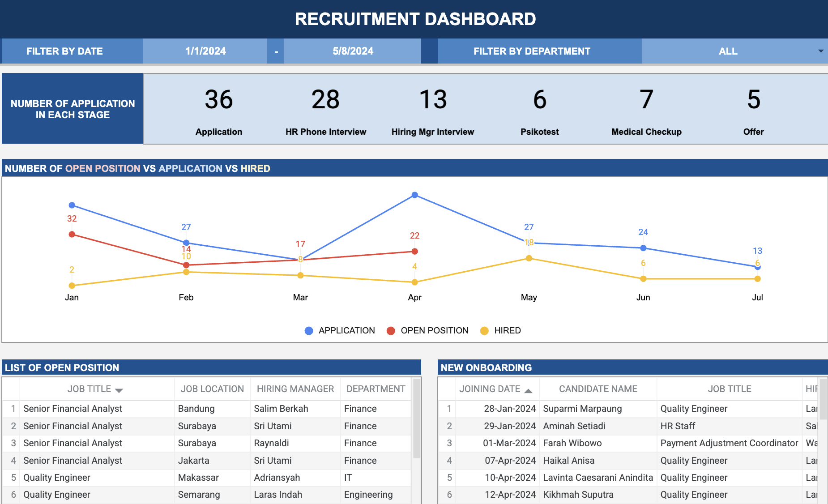828x504 pixels.
Task: Click the January open position data point
Action: (72, 235)
